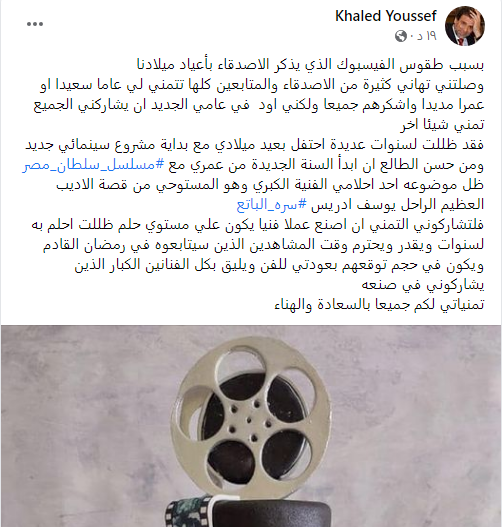Image resolution: width=502 pixels, height=527 pixels.
Task: Click the film strip beside the canister
Action: [x=190, y=513]
